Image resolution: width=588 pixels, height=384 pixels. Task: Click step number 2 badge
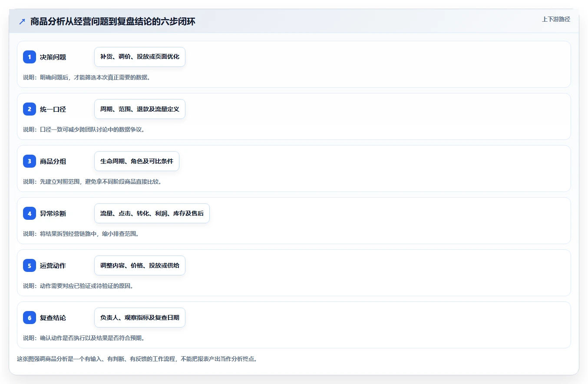coord(30,109)
